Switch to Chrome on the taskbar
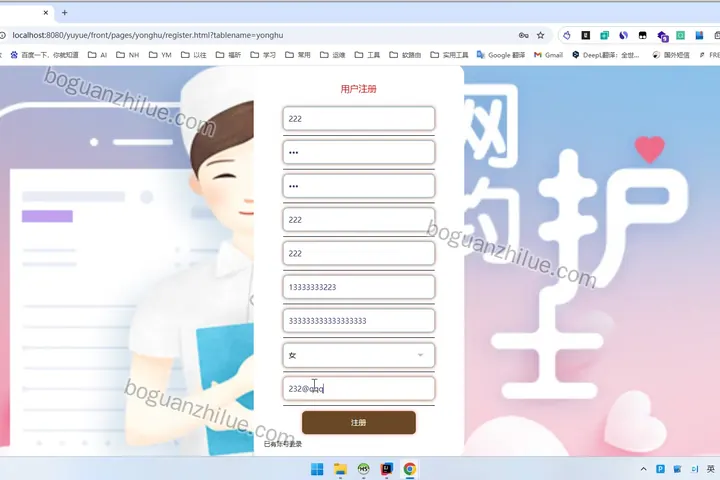Image resolution: width=720 pixels, height=480 pixels. (x=410, y=469)
